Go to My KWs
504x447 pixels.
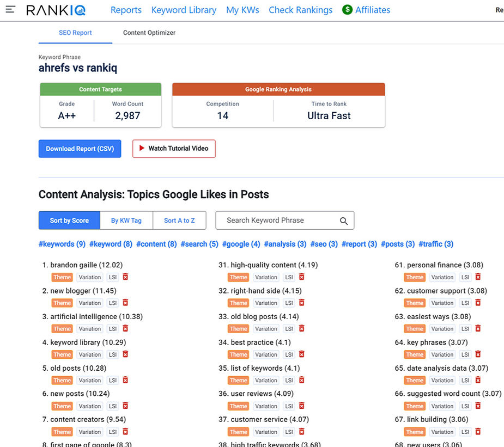tap(242, 10)
